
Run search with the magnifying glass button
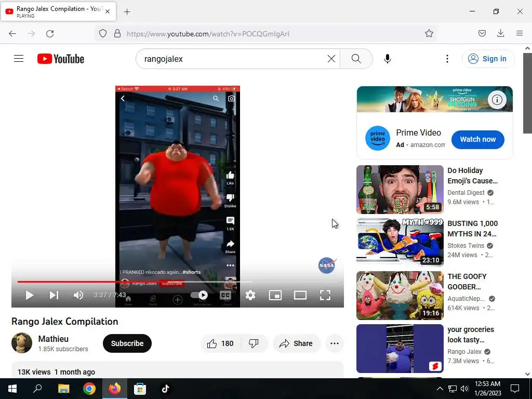click(356, 59)
